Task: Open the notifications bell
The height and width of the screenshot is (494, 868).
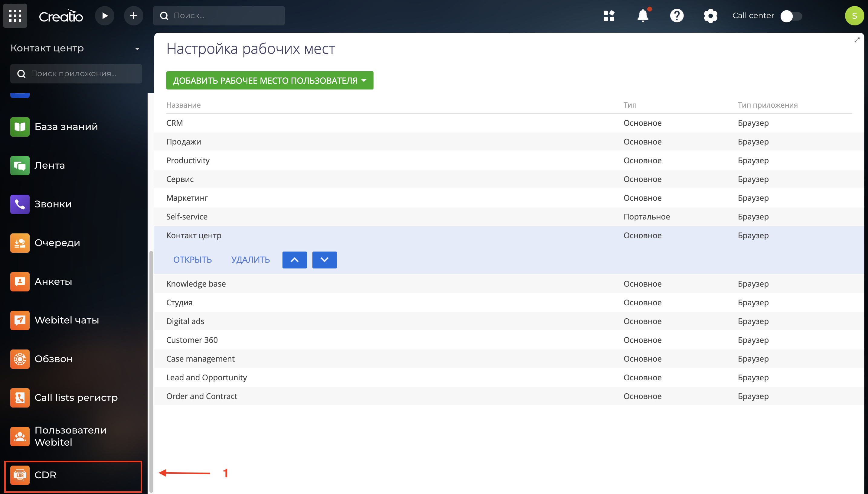Action: click(x=643, y=16)
